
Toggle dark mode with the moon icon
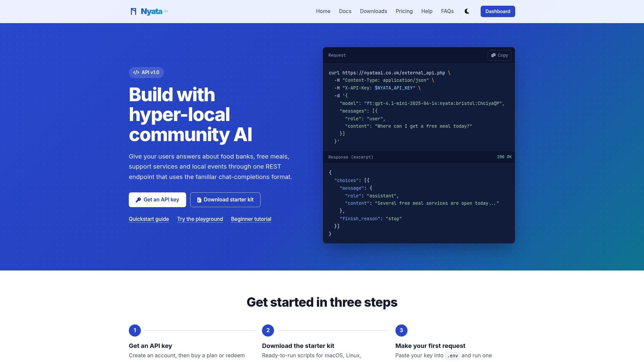click(x=467, y=11)
